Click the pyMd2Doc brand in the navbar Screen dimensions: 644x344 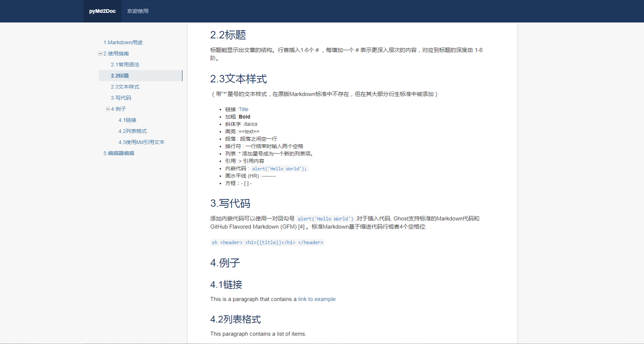coord(102,11)
